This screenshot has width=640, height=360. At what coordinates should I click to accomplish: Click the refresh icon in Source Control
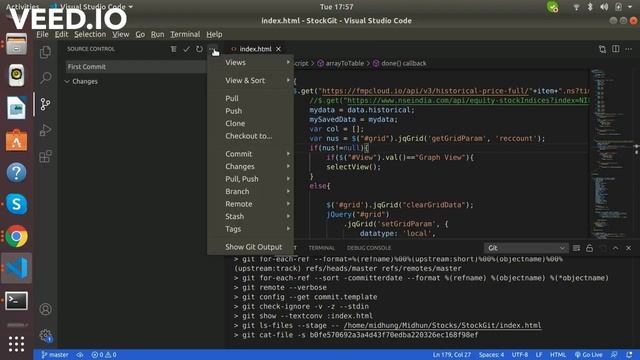coord(199,49)
